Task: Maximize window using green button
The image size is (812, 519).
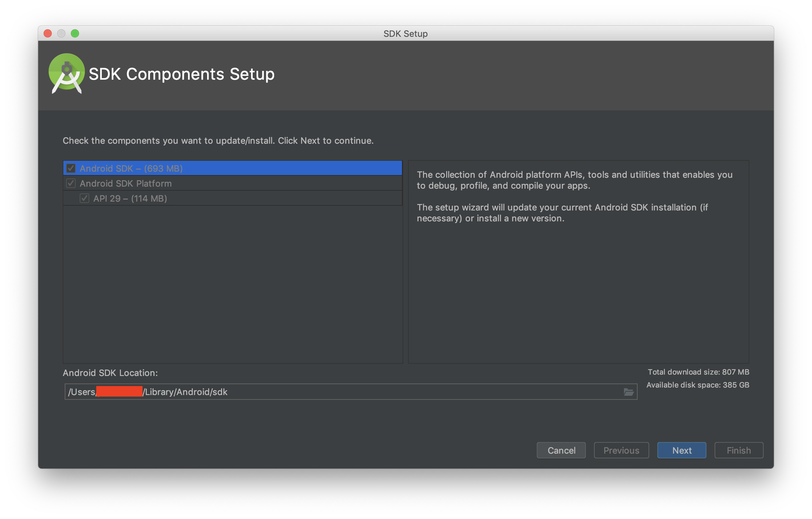Action: tap(75, 33)
